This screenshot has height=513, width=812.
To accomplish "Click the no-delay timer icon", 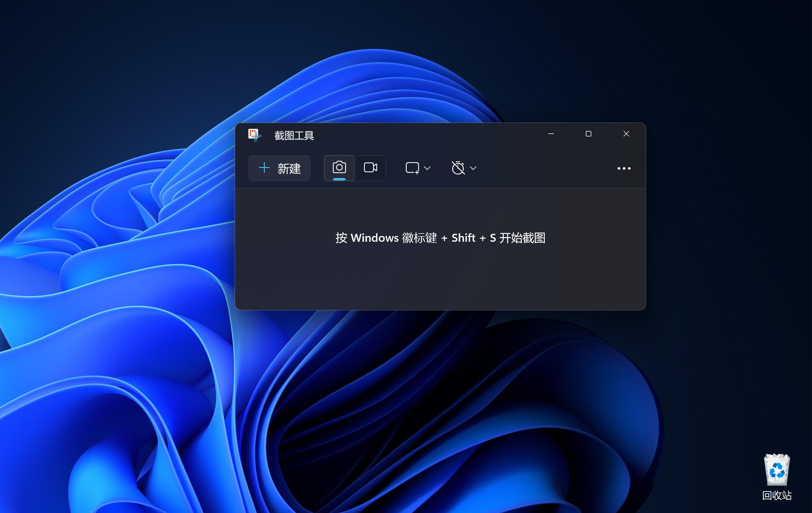I will point(458,168).
